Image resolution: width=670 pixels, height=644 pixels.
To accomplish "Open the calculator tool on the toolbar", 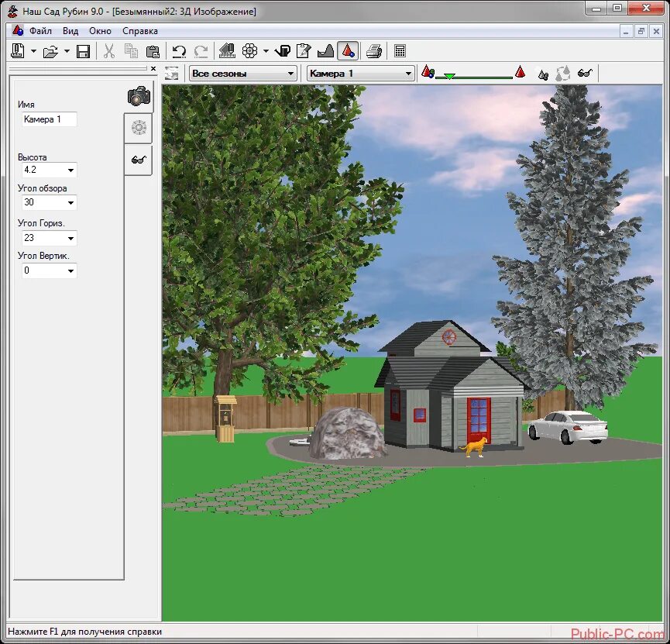I will [x=400, y=50].
